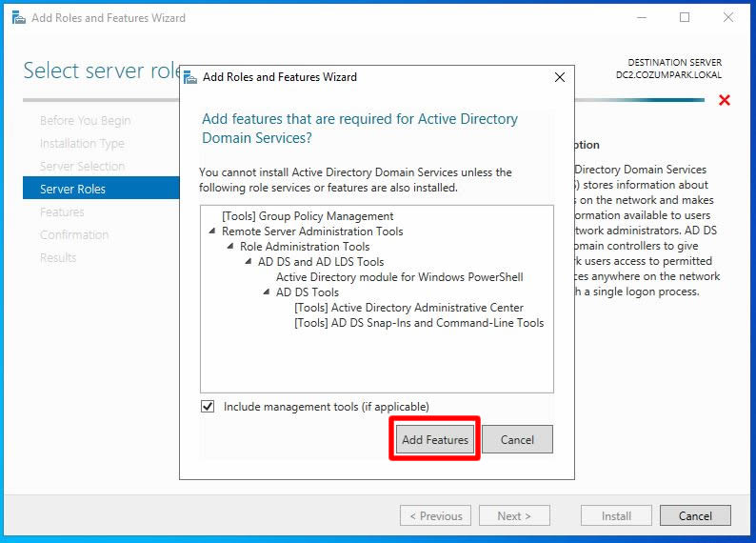Image resolution: width=756 pixels, height=543 pixels.
Task: Minimize the main wizard window
Action: click(642, 17)
